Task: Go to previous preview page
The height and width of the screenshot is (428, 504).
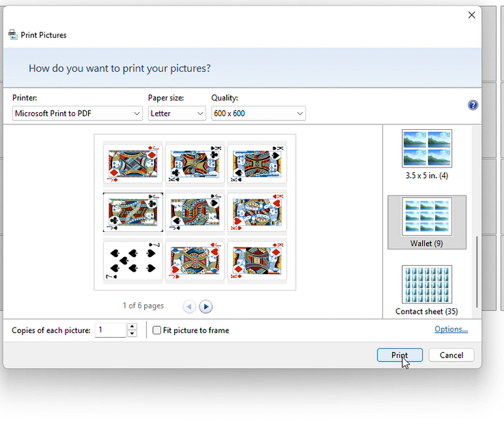Action: [189, 306]
